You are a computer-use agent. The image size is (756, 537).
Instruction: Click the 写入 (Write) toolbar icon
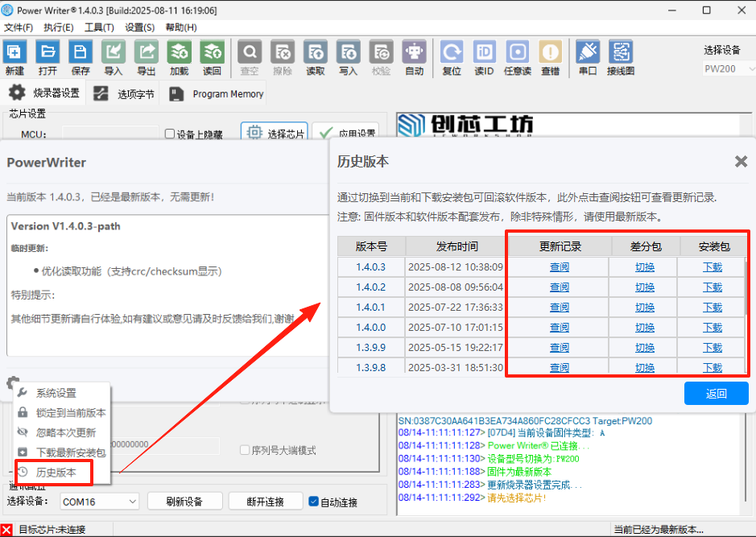348,52
